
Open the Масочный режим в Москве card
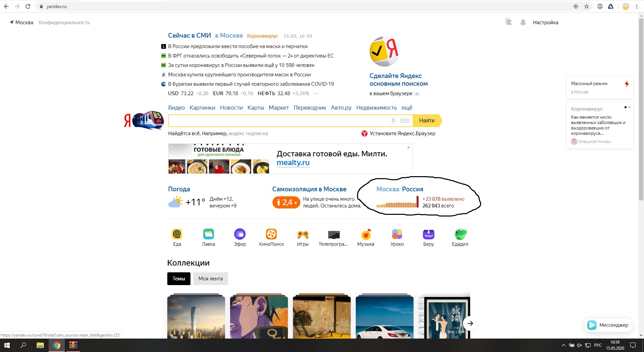click(600, 87)
